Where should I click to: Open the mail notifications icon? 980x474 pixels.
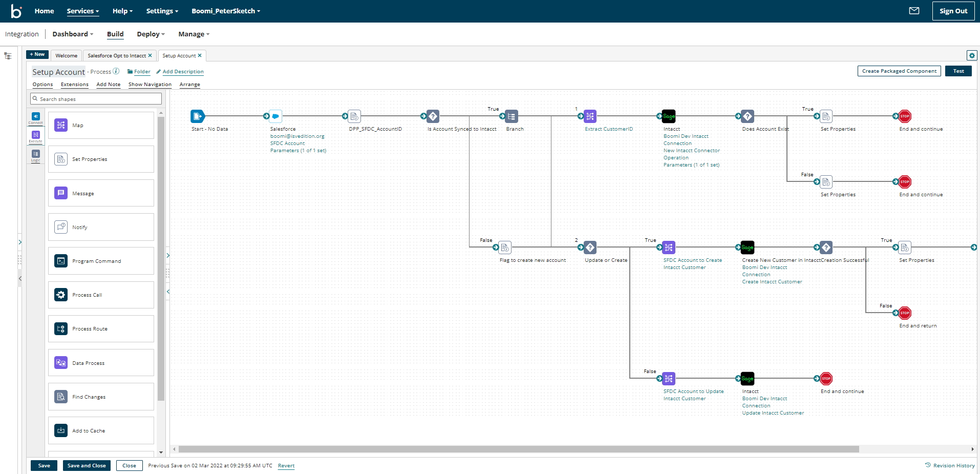(914, 11)
